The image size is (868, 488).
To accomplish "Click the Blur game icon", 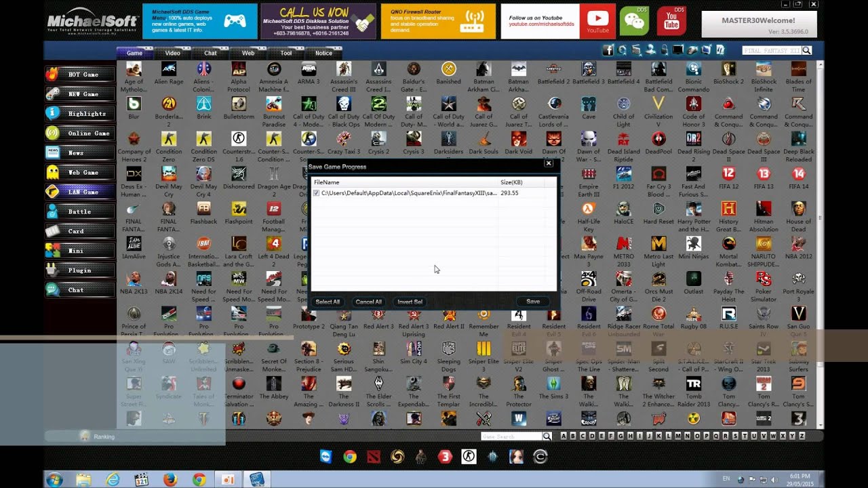I will coord(134,104).
